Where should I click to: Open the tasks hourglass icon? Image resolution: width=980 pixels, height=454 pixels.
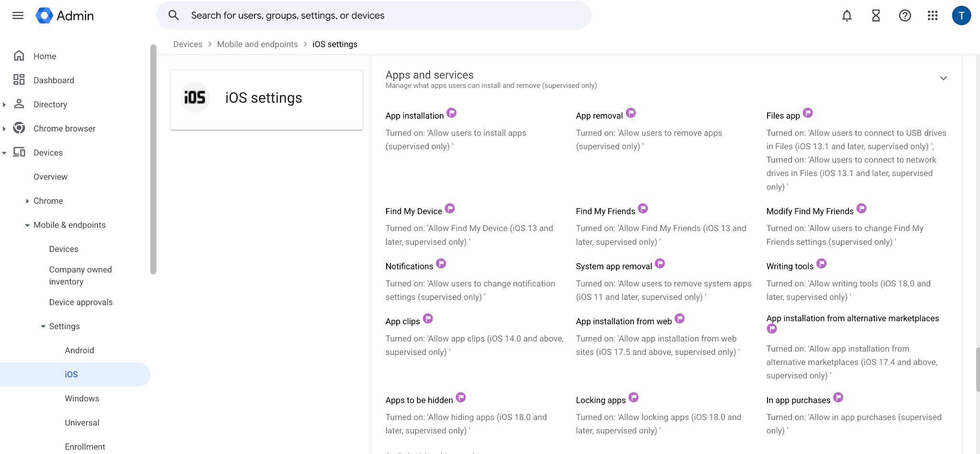[x=876, y=16]
